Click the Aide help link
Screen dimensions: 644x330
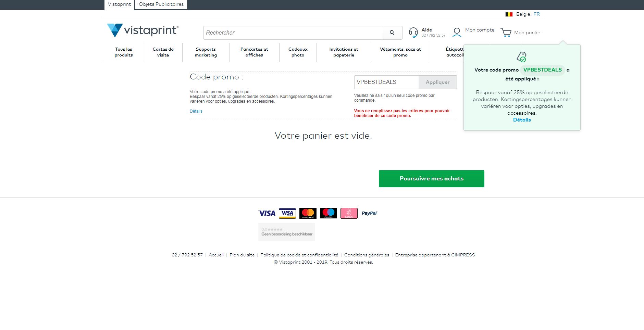(x=426, y=30)
